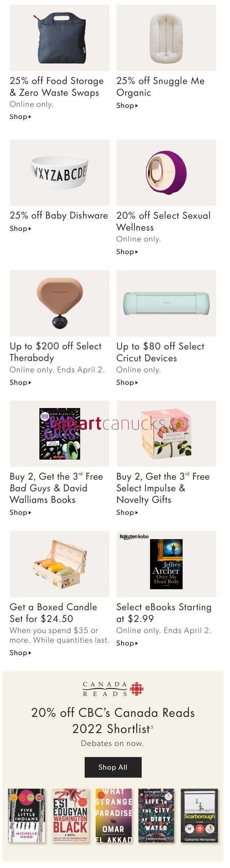Shop the eBooks Starting at $2.99 link
This screenshot has height=868, width=230.
[127, 643]
